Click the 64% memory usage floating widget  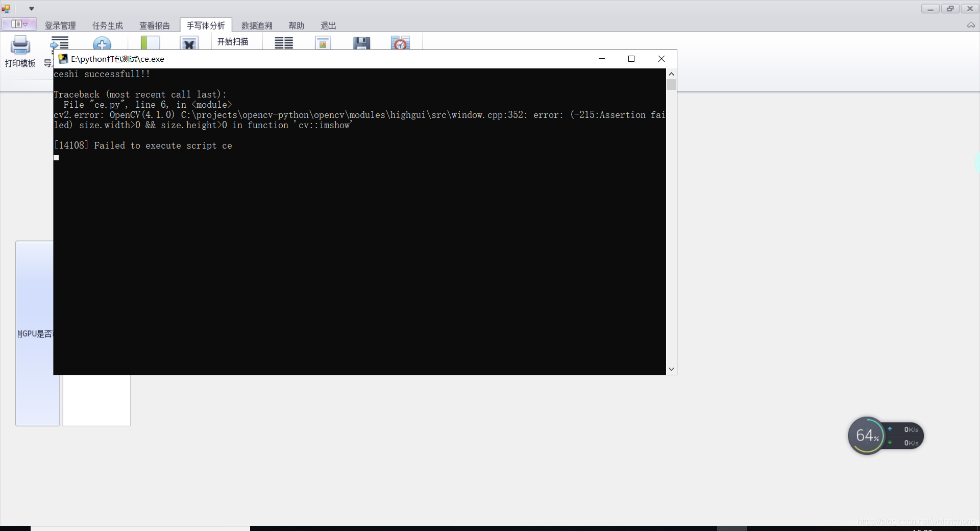click(867, 436)
